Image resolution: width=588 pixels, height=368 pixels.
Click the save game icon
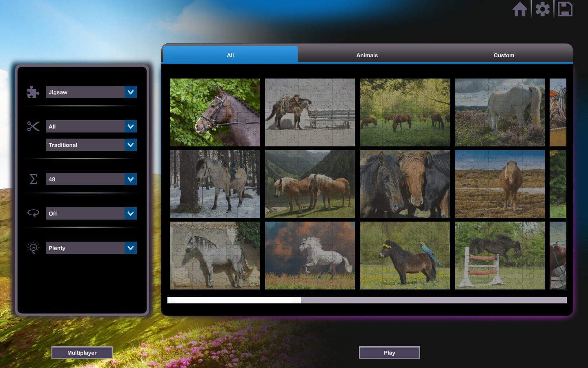coord(565,9)
